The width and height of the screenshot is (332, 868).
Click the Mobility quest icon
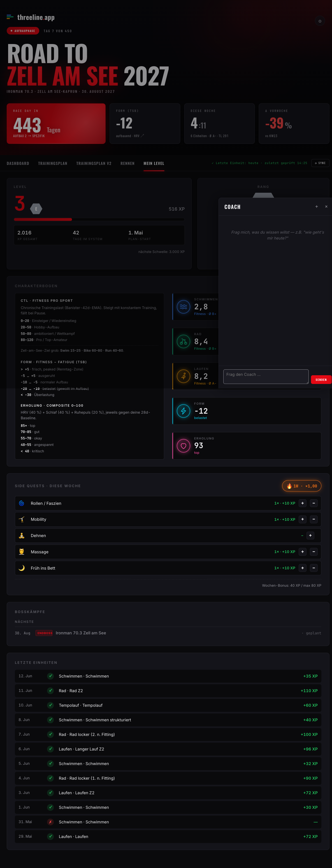pyautogui.click(x=22, y=519)
